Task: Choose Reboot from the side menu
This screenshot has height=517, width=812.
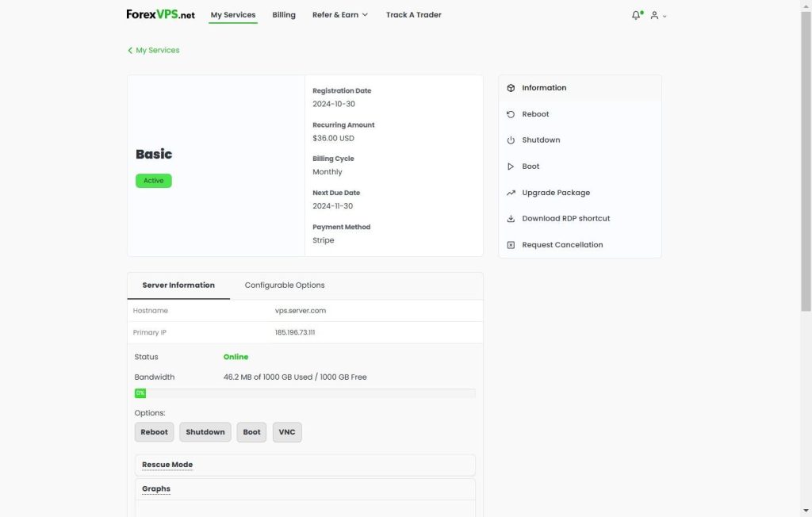Action: 580,114
